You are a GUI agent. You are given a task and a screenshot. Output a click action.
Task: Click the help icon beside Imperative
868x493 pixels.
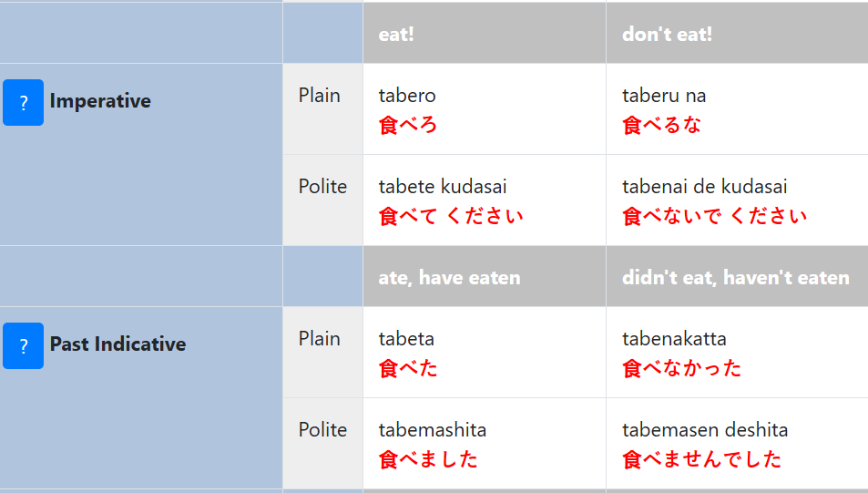23,102
